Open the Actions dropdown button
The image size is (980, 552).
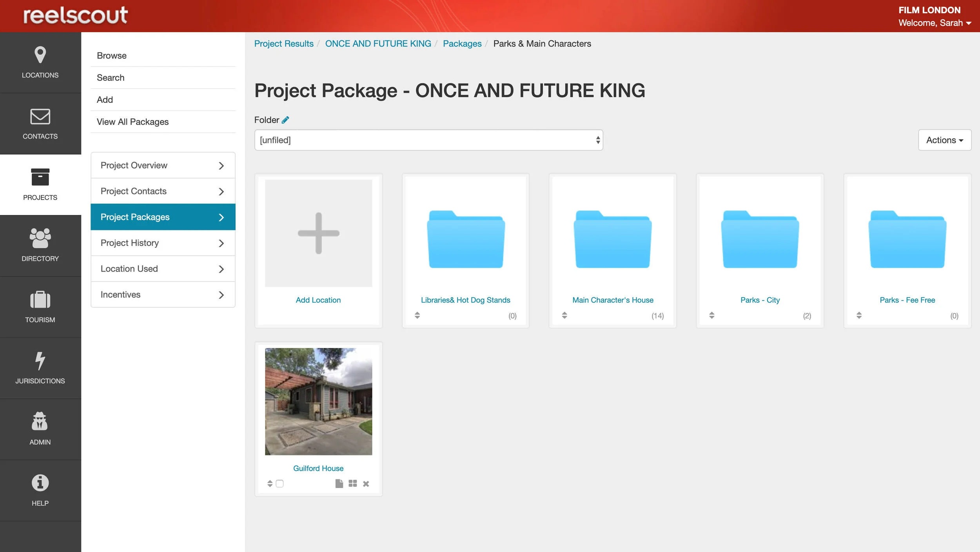point(944,140)
